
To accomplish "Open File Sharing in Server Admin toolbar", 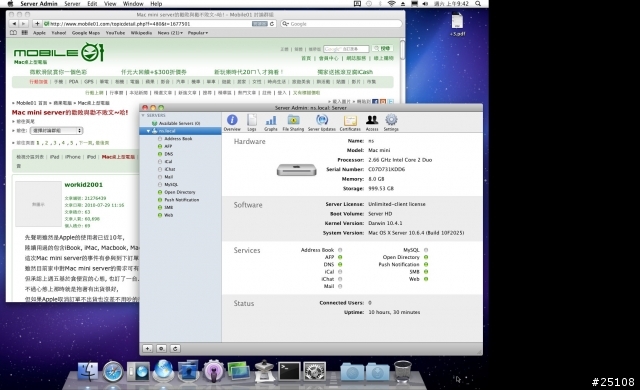I will click(293, 122).
